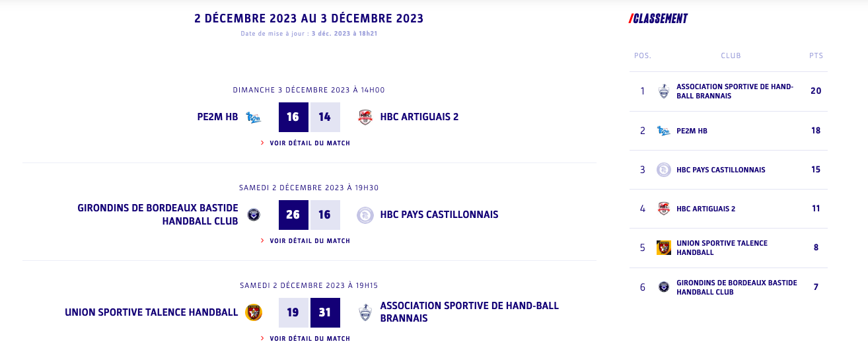This screenshot has height=356, width=868.
Task: Click HBC Artiguais 2 logo in match row
Action: (x=365, y=117)
